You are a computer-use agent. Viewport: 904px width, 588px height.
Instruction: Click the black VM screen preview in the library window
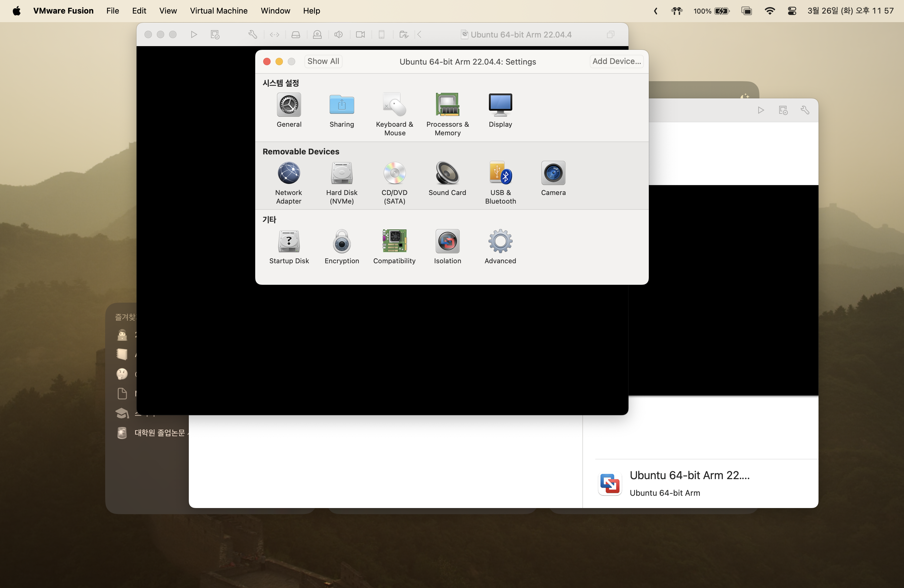click(x=723, y=290)
